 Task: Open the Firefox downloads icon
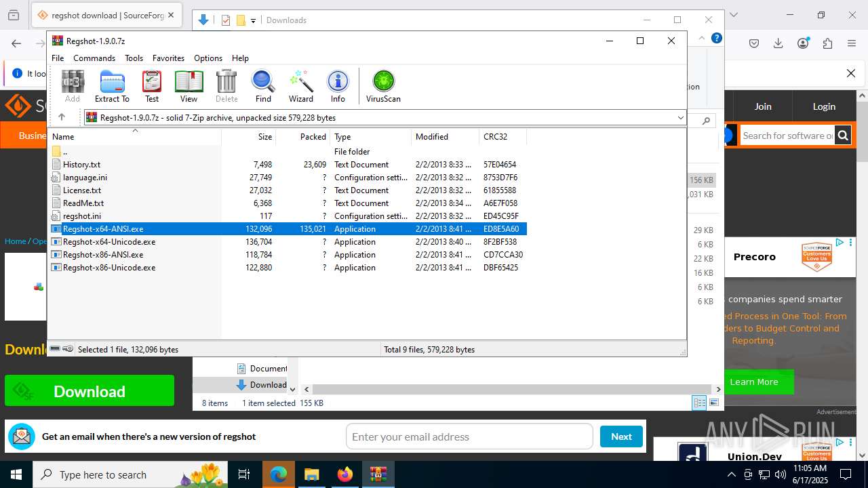coord(778,43)
